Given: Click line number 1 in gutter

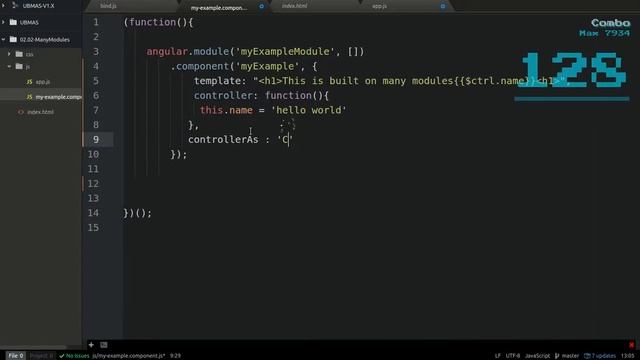Looking at the screenshot, I should pos(96,22).
